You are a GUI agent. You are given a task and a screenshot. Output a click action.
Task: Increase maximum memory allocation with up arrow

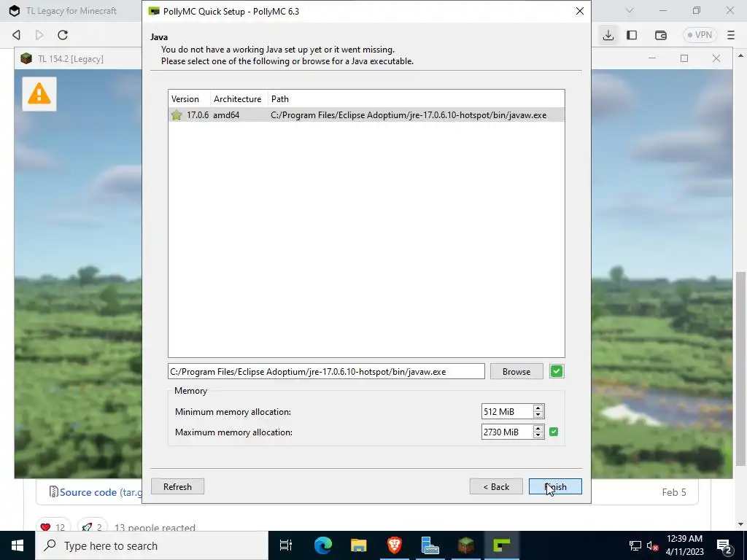click(538, 429)
